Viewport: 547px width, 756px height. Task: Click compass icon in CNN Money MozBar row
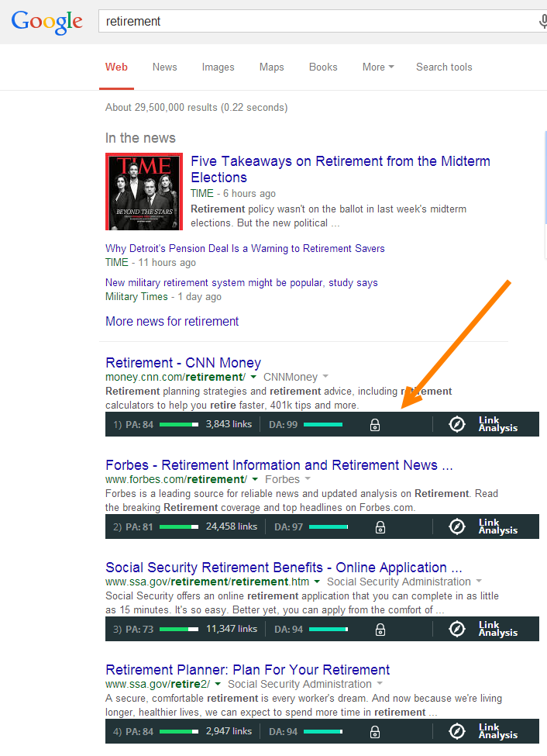pyautogui.click(x=457, y=424)
